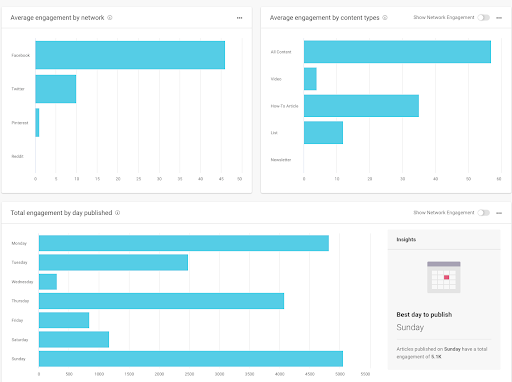
Task: Select the Tuesday engagement bar
Action: tap(113, 262)
